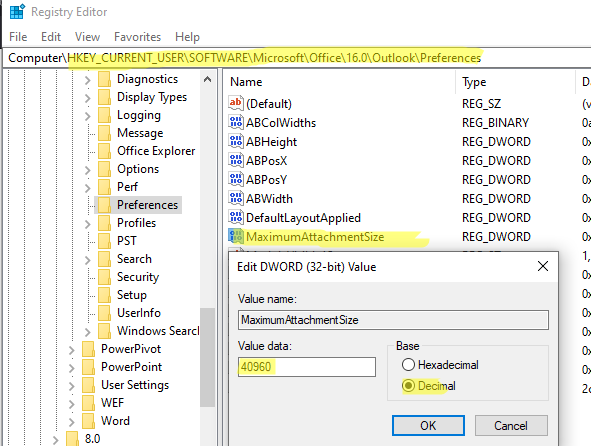Expand the Windows Search tree node

(x=87, y=332)
